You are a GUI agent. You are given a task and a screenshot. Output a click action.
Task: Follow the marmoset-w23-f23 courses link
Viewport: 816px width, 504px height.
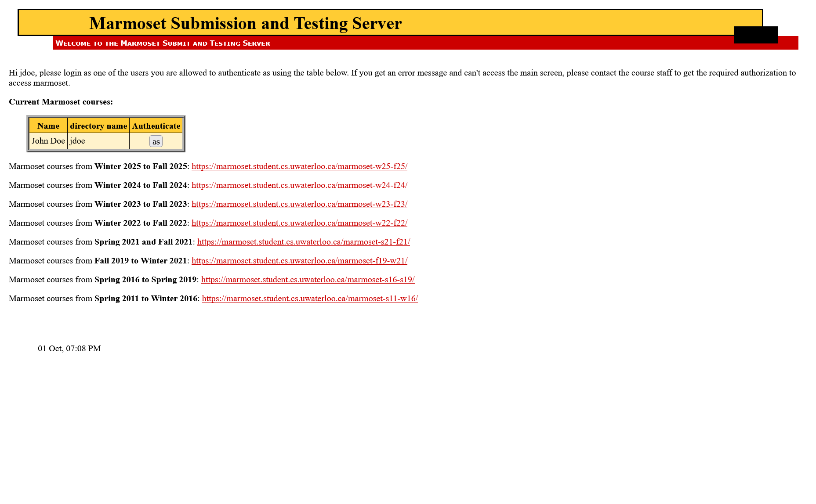(299, 204)
